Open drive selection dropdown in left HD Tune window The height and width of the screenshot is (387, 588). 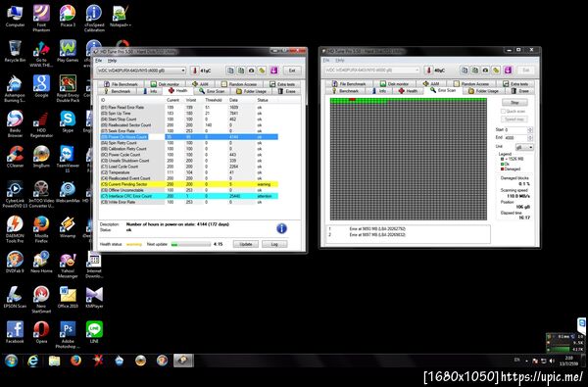coord(141,71)
